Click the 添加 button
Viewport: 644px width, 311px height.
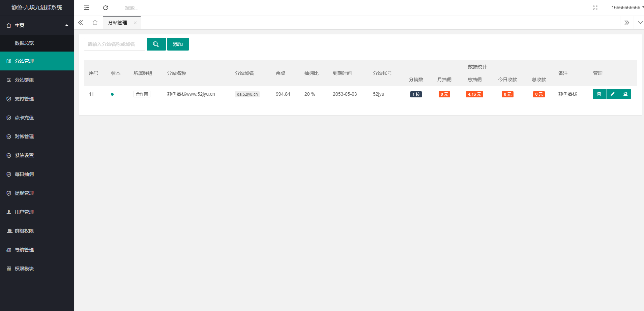tap(178, 44)
